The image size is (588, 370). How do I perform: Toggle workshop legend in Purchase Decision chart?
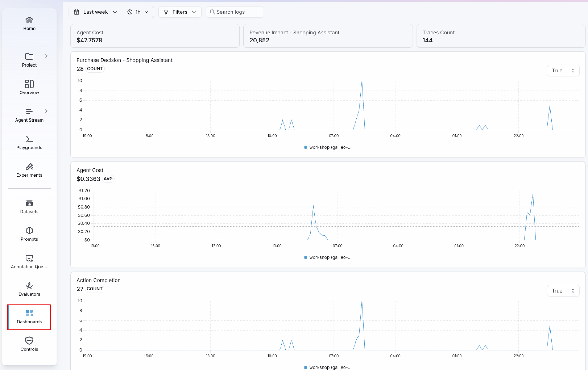click(328, 147)
